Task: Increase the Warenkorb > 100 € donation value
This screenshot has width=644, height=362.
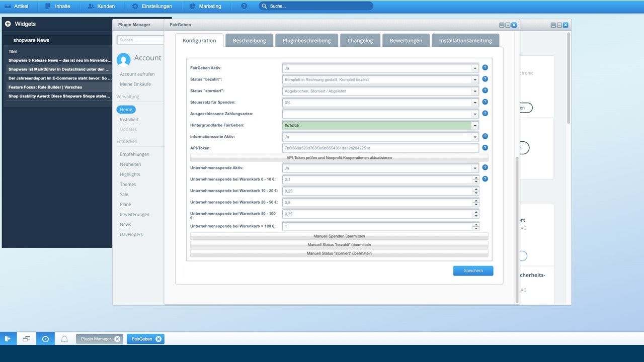Action: pyautogui.click(x=475, y=224)
